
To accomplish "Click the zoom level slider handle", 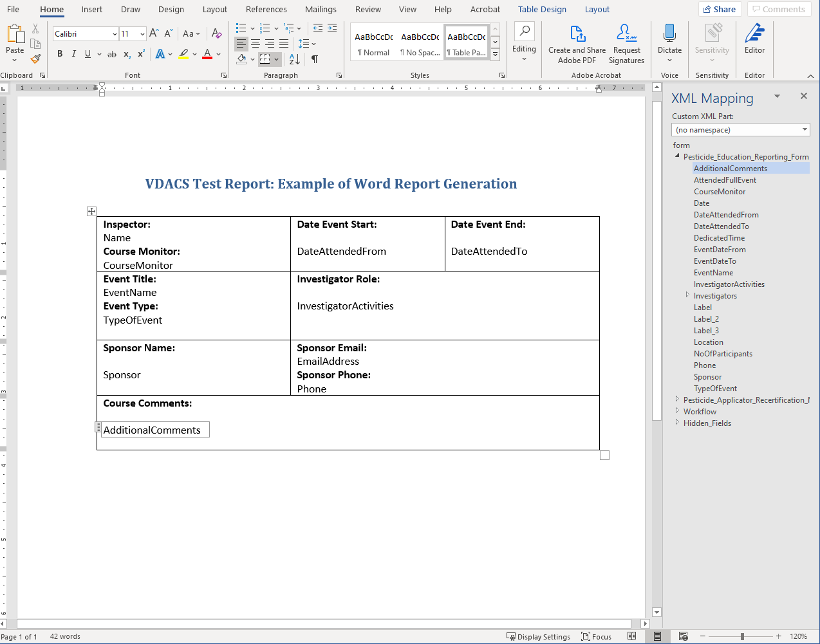I will [742, 636].
